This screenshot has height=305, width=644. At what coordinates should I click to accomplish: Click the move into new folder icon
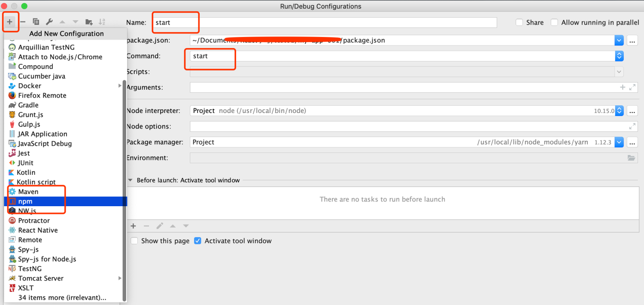click(x=89, y=22)
